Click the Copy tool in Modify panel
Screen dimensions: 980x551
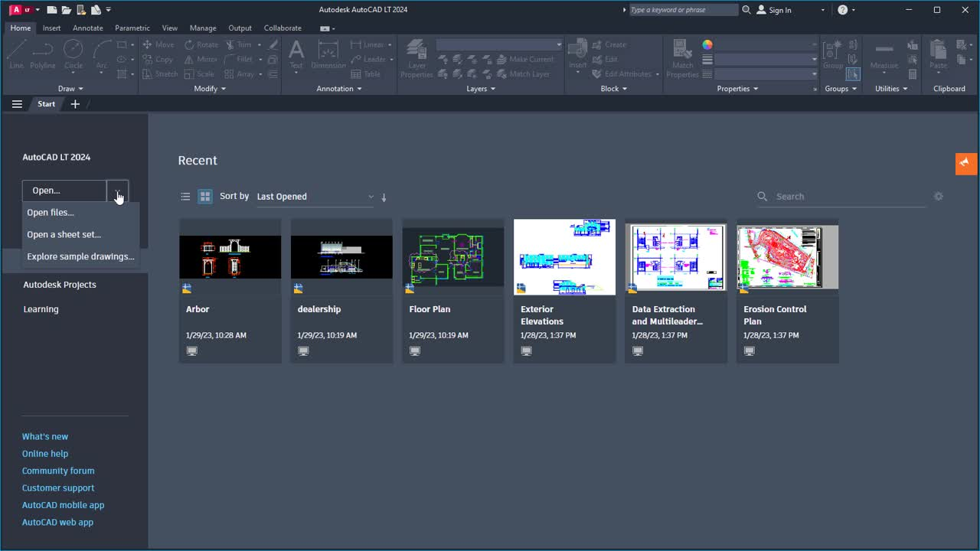(158, 59)
